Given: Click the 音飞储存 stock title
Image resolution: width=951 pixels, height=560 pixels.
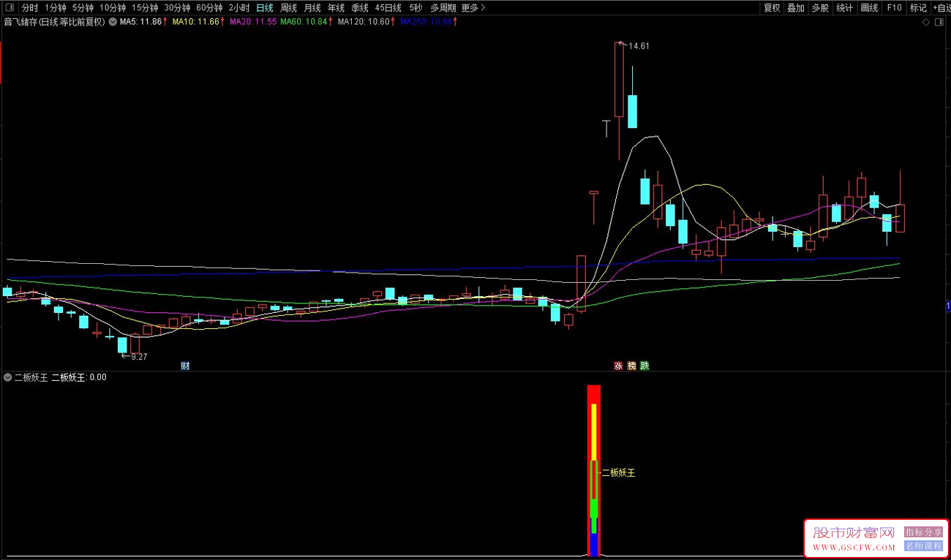Looking at the screenshot, I should pos(55,22).
